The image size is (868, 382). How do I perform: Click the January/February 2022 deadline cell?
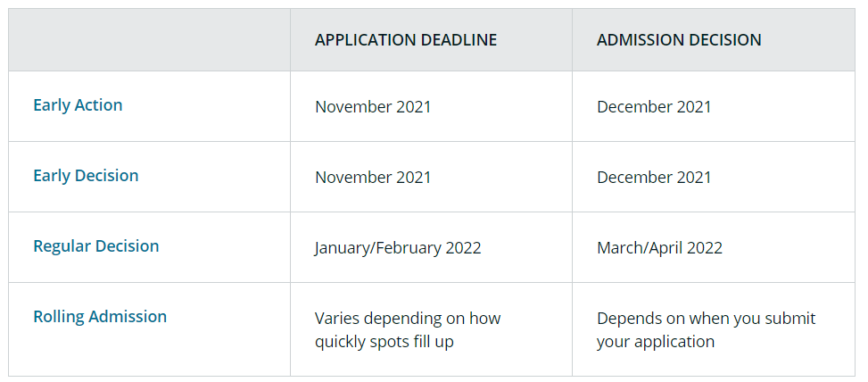[398, 248]
